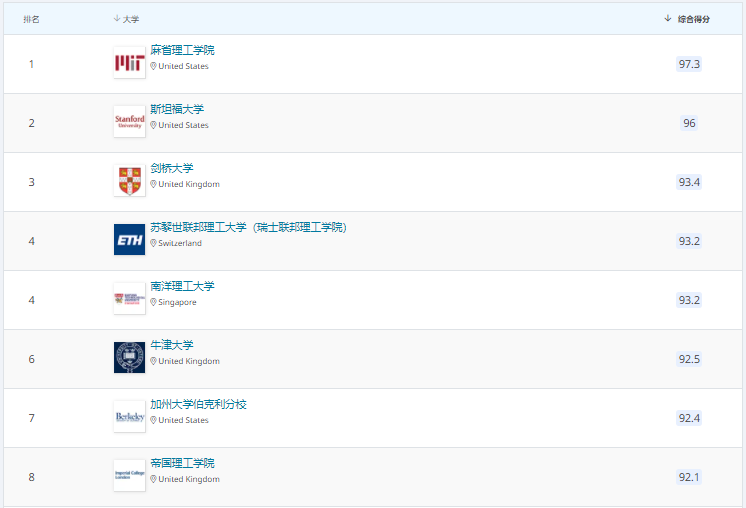Sort by the 大学 column arrow
The image size is (746, 508).
(x=117, y=19)
